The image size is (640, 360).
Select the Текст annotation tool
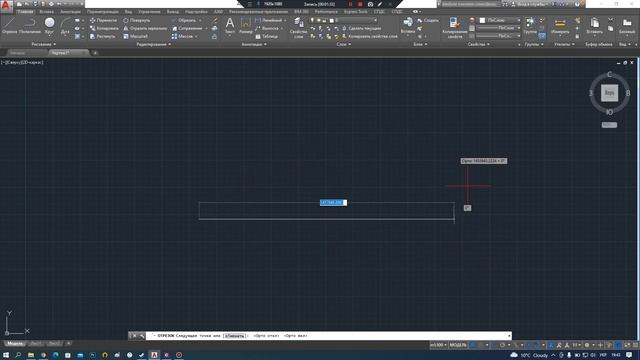click(230, 25)
